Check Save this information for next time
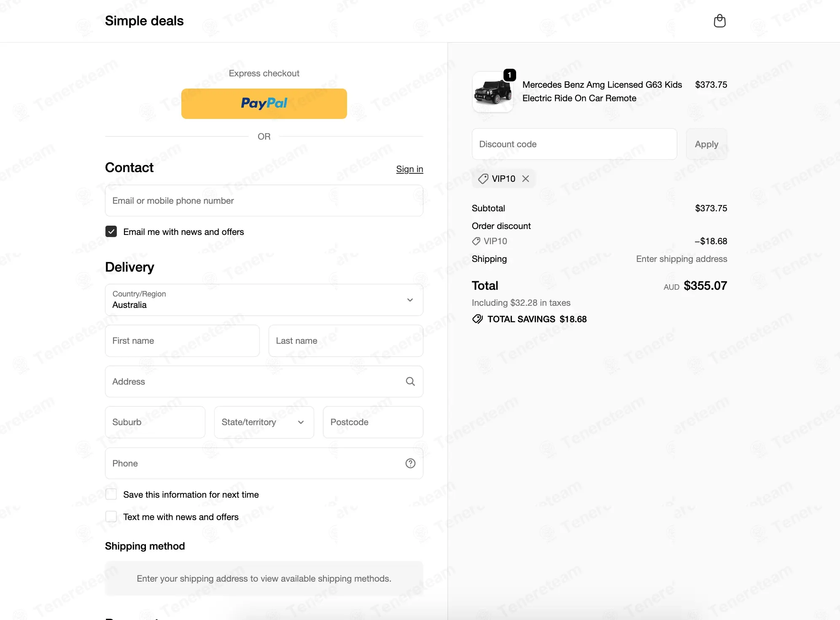 click(111, 494)
